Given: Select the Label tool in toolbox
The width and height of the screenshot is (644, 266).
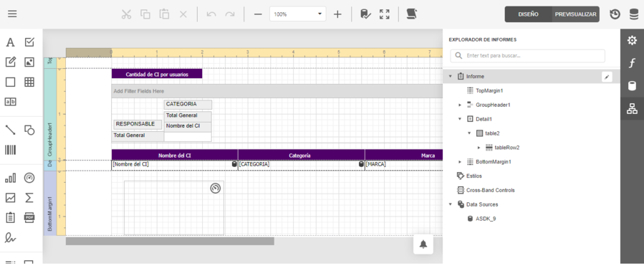Looking at the screenshot, I should pyautogui.click(x=10, y=42).
